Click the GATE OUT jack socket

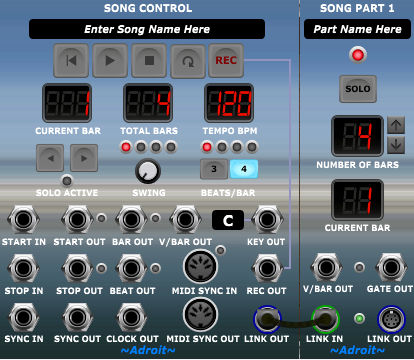(x=391, y=267)
